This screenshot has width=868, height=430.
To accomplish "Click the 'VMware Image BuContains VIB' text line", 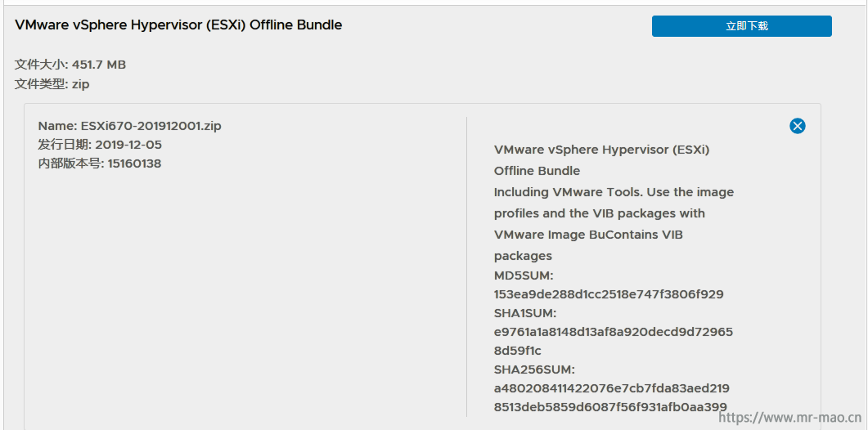I will pyautogui.click(x=588, y=235).
